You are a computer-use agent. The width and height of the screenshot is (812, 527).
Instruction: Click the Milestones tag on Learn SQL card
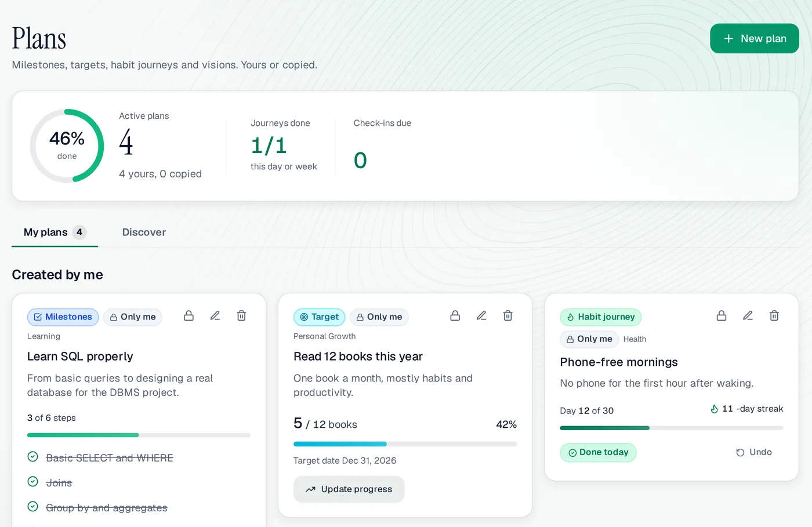tap(63, 317)
